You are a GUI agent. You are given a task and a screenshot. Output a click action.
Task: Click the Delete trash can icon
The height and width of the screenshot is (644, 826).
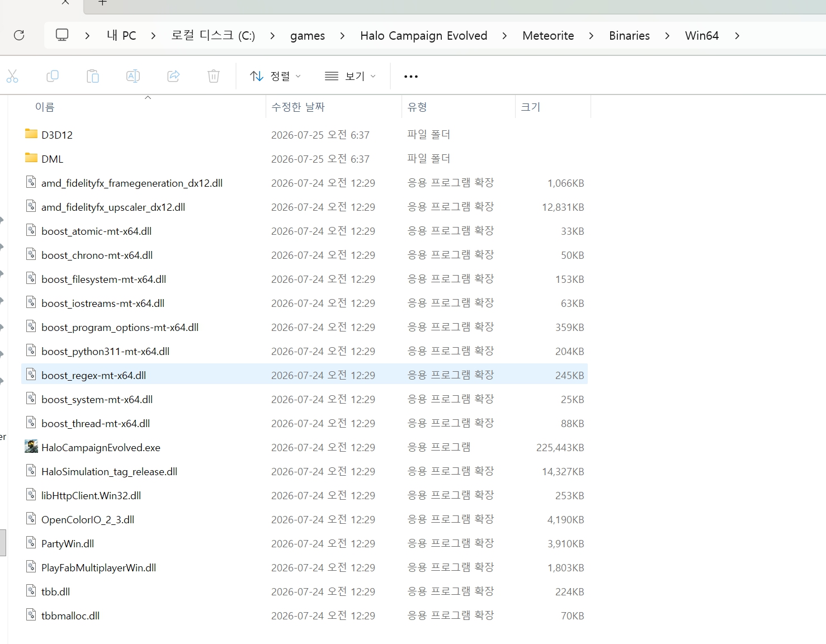(214, 76)
